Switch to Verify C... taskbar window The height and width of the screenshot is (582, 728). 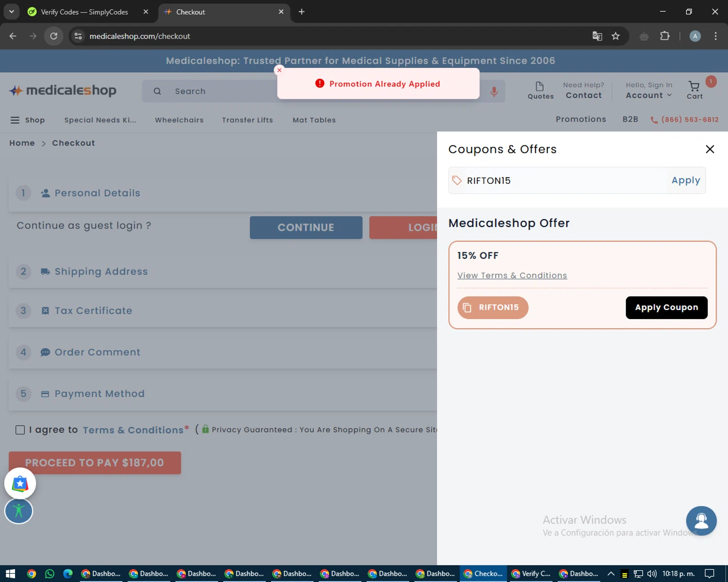coord(531,574)
